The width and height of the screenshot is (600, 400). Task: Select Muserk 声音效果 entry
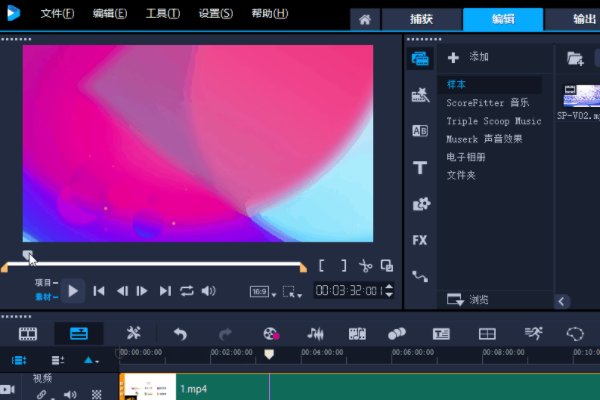484,139
